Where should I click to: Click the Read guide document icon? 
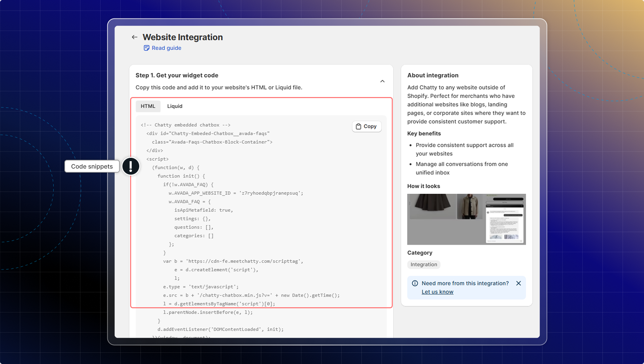tap(147, 48)
